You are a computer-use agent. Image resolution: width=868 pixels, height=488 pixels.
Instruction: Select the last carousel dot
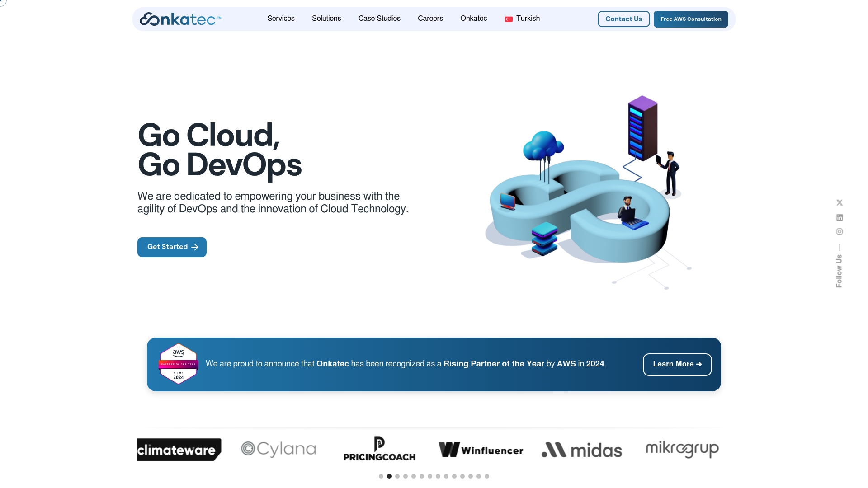pos(487,476)
